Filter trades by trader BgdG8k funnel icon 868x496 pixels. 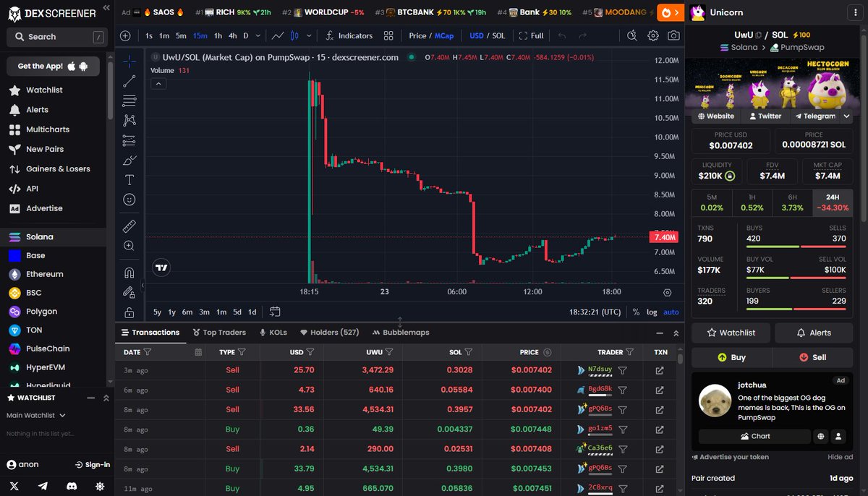point(622,389)
